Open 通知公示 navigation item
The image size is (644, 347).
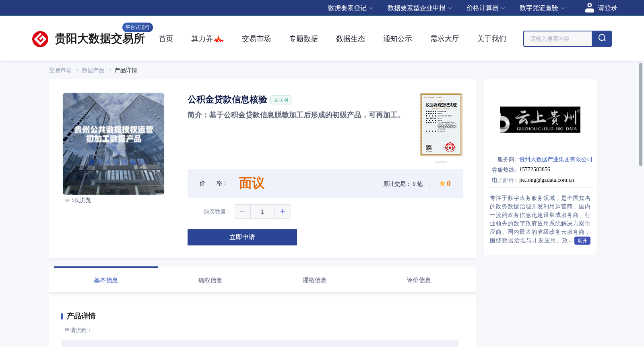click(x=398, y=39)
